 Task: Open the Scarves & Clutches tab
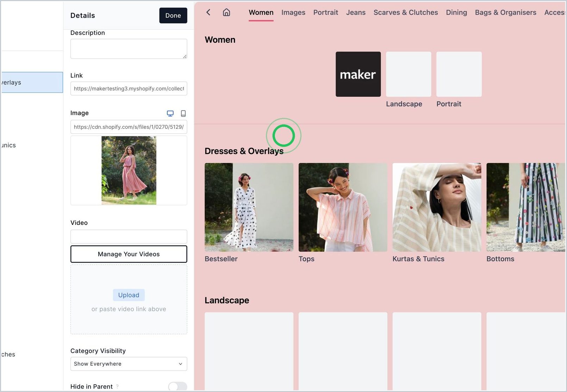406,13
